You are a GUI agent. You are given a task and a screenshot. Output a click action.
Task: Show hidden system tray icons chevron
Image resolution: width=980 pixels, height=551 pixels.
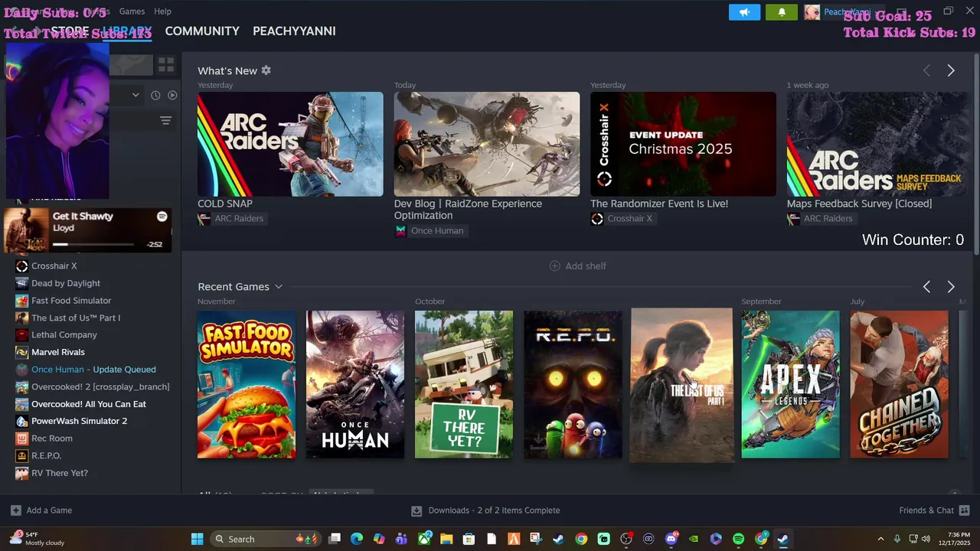[x=880, y=540]
